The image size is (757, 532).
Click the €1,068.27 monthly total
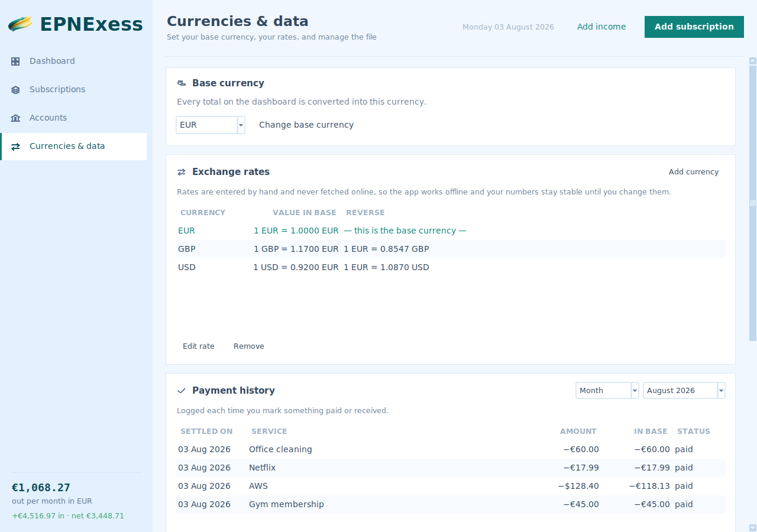pos(41,488)
